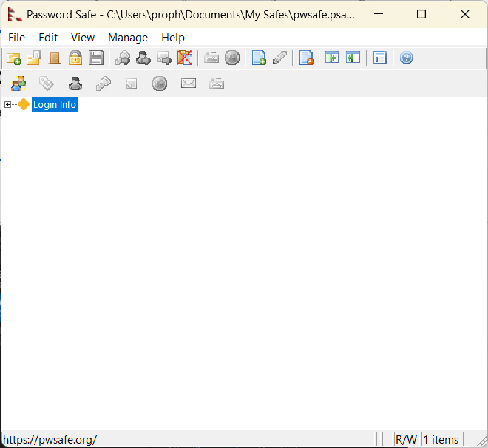Viewport: 488px width, 448px height.
Task: Click the https://pwsafe.org/ status bar text
Action: (50, 440)
